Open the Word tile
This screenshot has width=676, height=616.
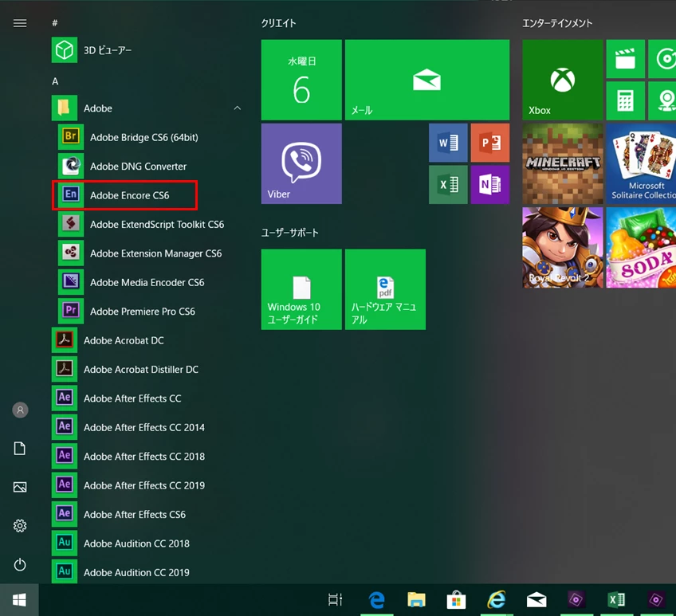pyautogui.click(x=448, y=143)
